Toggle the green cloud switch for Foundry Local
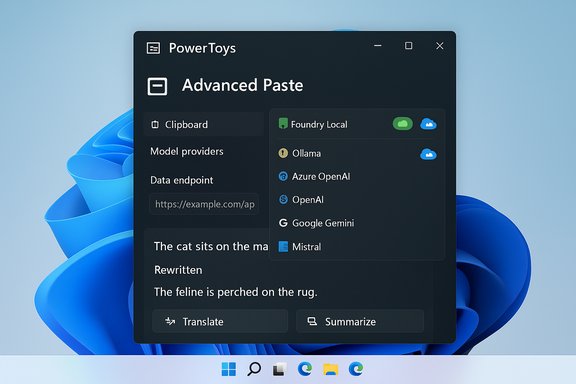The image size is (576, 384). tap(403, 124)
